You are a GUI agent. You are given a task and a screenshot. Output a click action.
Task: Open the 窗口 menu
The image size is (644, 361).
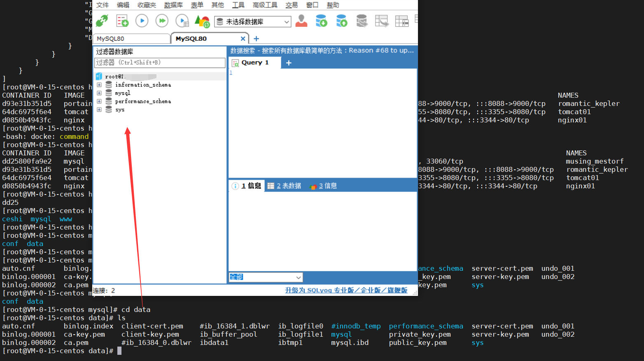tap(312, 5)
